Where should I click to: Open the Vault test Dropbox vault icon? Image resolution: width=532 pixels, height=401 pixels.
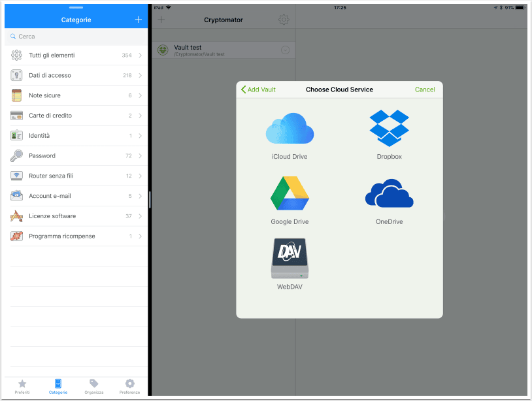pos(163,50)
